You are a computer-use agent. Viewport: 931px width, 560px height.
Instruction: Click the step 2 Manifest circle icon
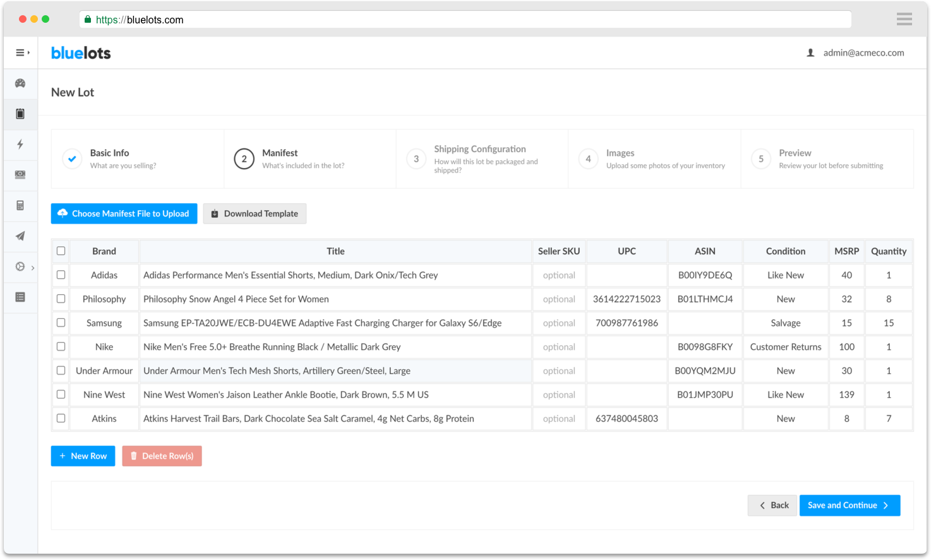pyautogui.click(x=244, y=158)
